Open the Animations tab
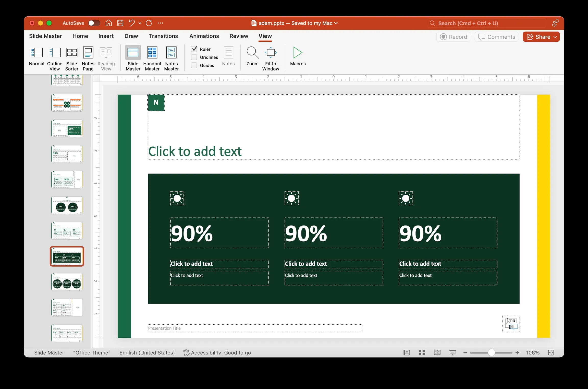 [204, 36]
